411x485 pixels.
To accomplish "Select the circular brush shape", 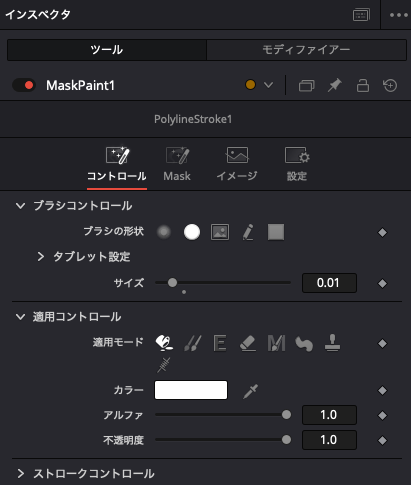I will pos(192,232).
